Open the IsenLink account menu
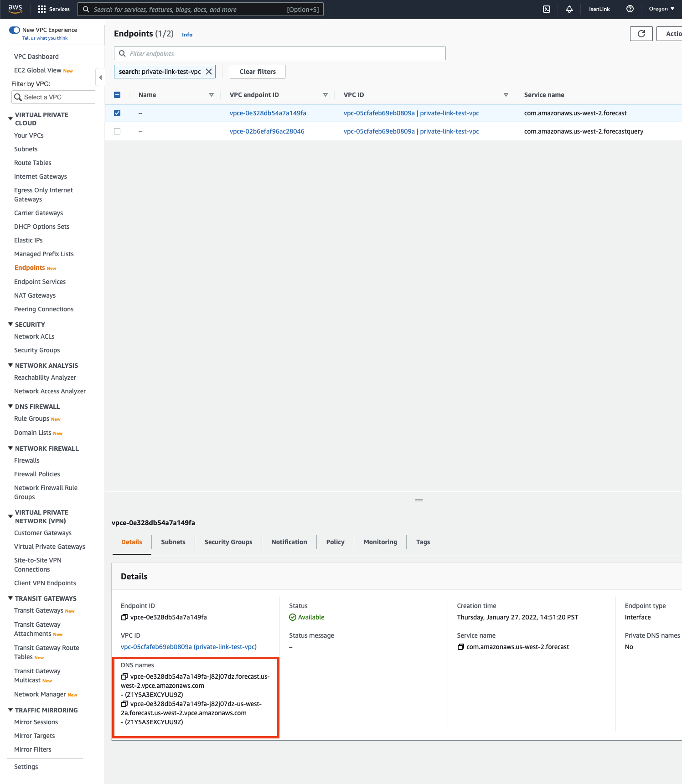682x784 pixels. [x=599, y=9]
